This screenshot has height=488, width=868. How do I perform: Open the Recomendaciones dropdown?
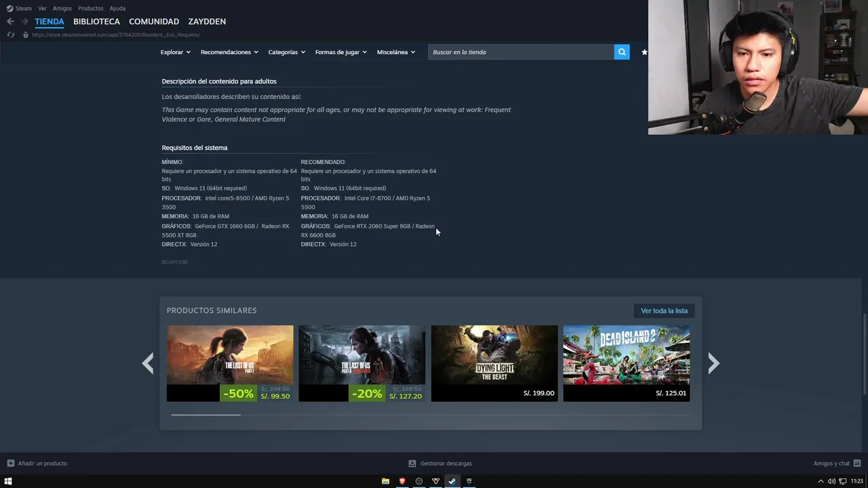click(229, 52)
